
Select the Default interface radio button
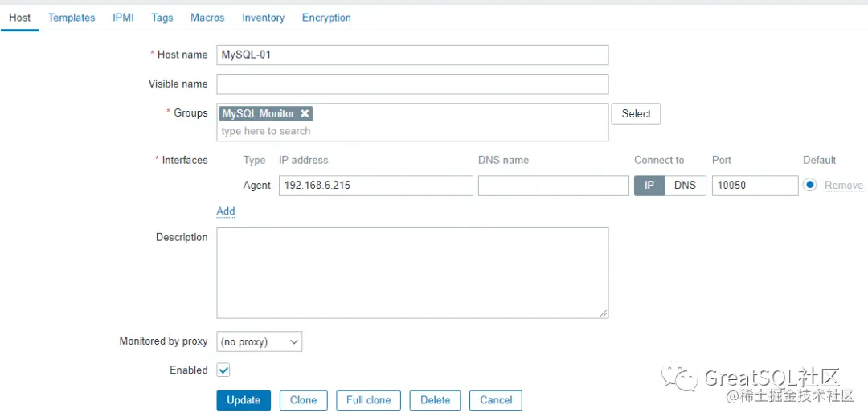(x=810, y=186)
